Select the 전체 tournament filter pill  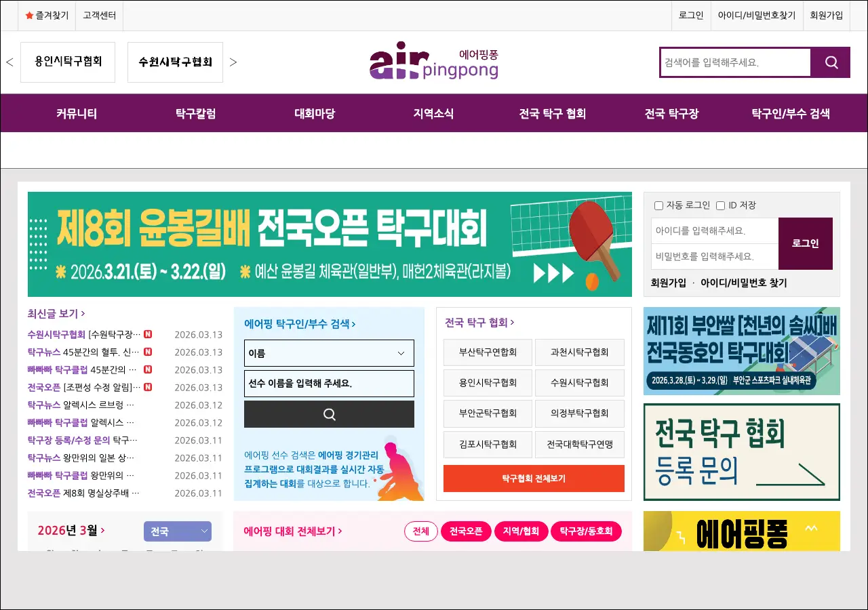pos(420,531)
